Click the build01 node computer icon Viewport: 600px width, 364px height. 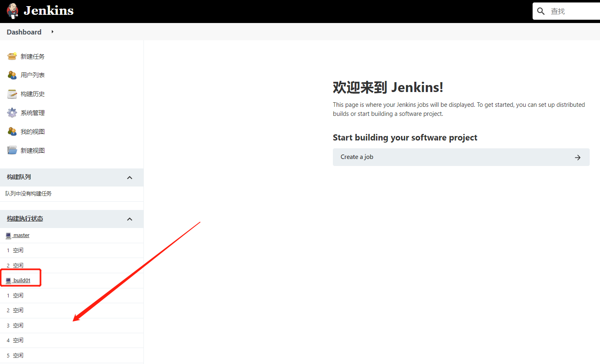coord(8,281)
